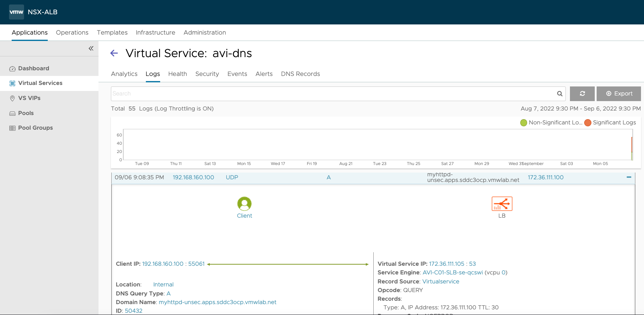Open the Events tab

(x=237, y=74)
